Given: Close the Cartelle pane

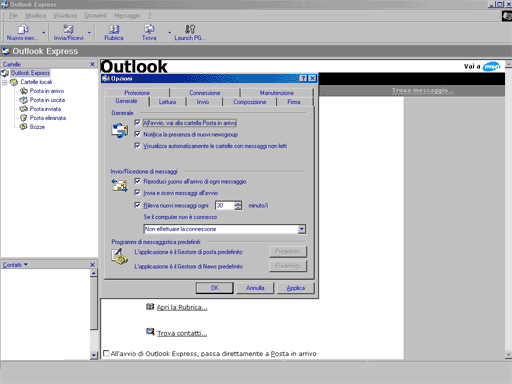Looking at the screenshot, I should (x=93, y=64).
